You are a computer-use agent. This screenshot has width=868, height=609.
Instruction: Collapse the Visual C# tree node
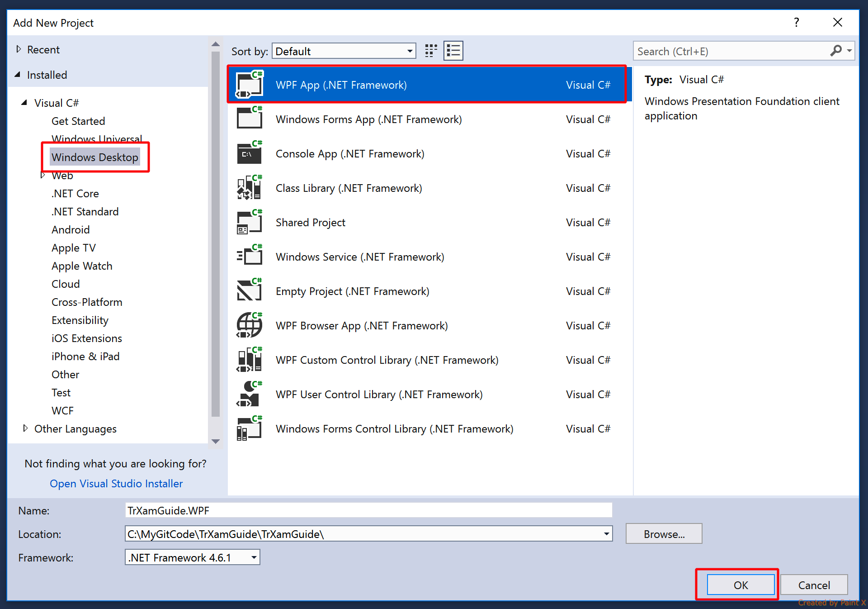click(x=24, y=103)
